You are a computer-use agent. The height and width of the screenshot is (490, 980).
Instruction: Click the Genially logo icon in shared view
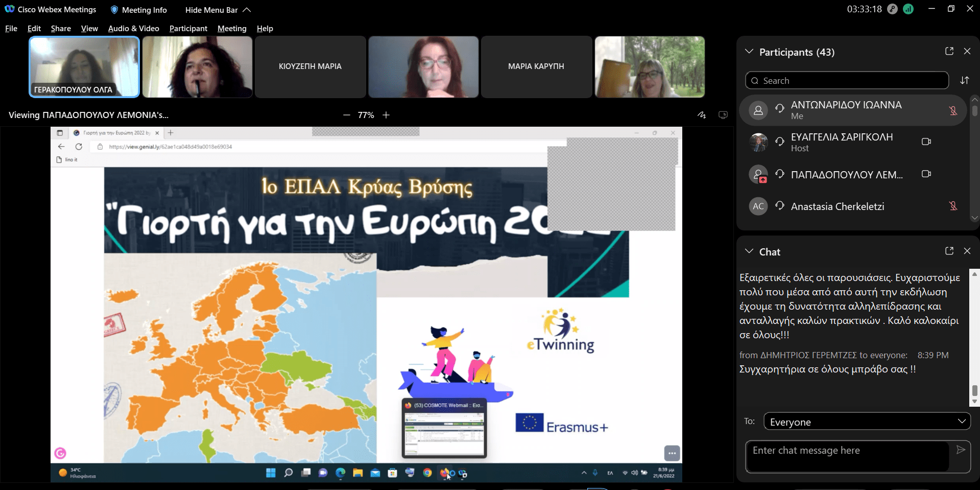pyautogui.click(x=60, y=453)
